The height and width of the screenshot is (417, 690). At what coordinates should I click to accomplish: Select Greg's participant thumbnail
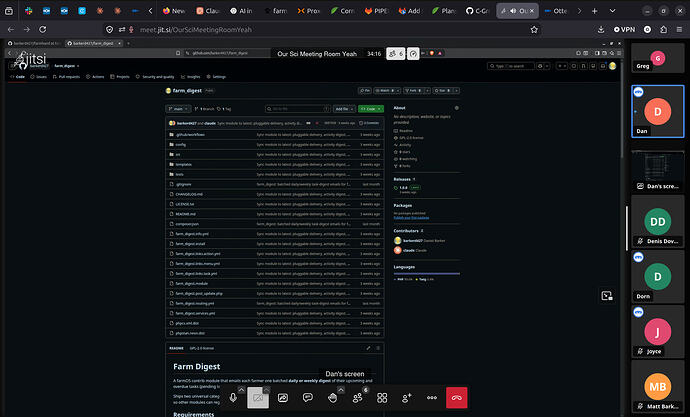657,58
